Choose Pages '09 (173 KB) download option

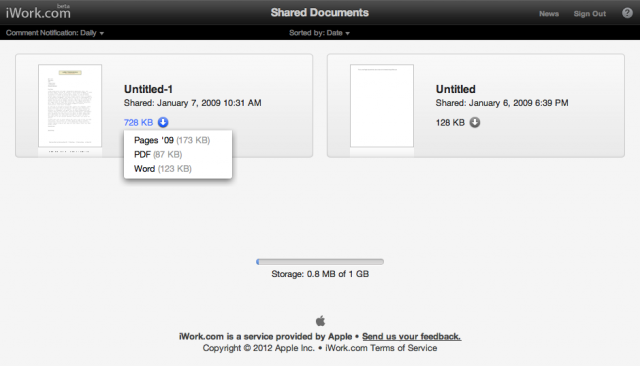172,140
